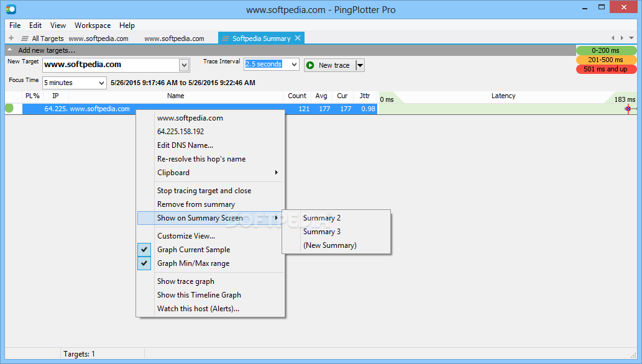Click the Count column header
The image size is (642, 364).
tap(297, 96)
